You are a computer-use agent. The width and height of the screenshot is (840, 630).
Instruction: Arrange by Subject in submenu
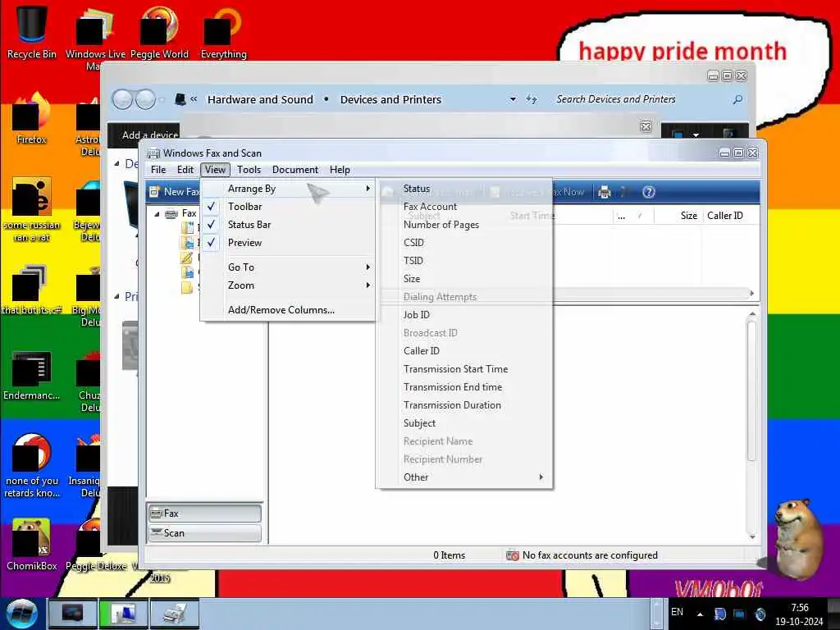[x=464, y=423]
